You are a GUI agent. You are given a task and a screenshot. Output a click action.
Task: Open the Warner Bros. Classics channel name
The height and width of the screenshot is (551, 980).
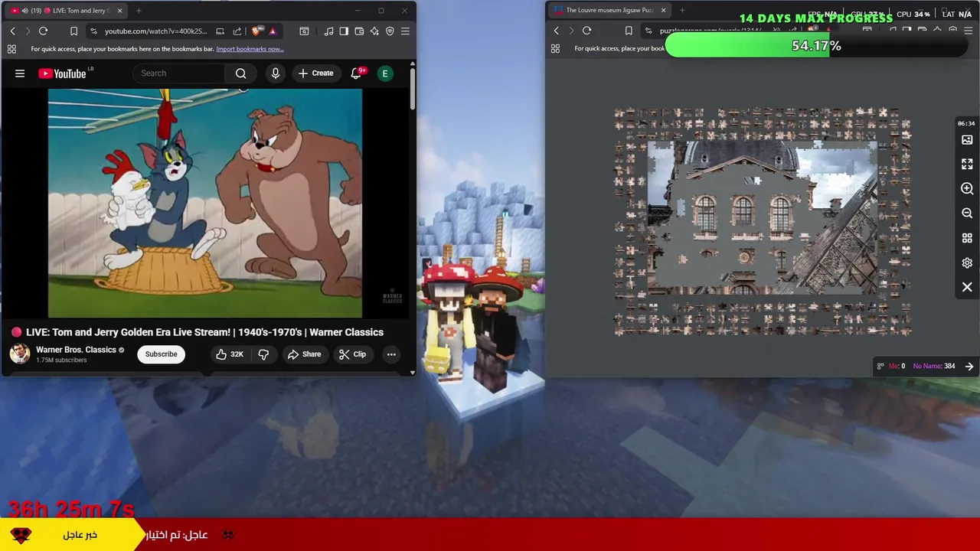point(76,350)
